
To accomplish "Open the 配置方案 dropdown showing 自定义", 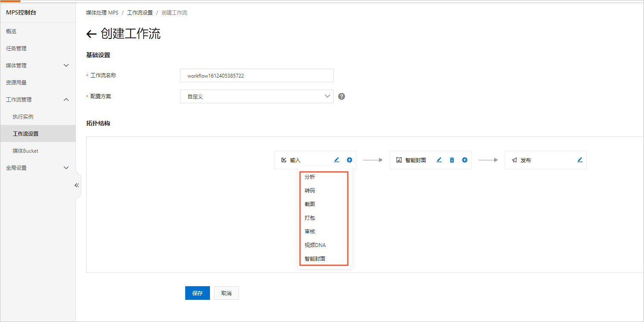I will click(x=257, y=96).
